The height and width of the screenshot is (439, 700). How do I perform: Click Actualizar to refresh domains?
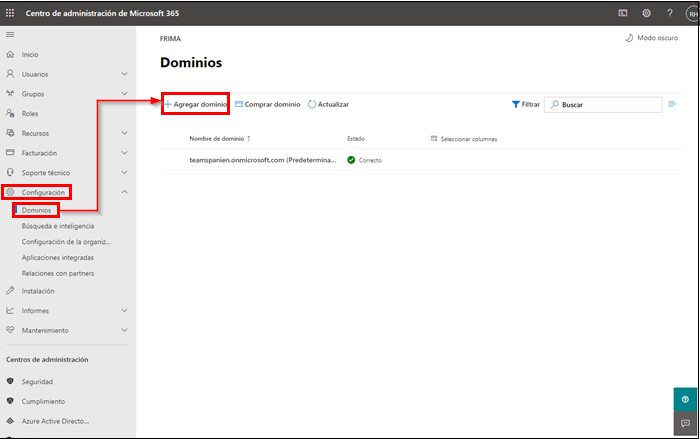329,104
